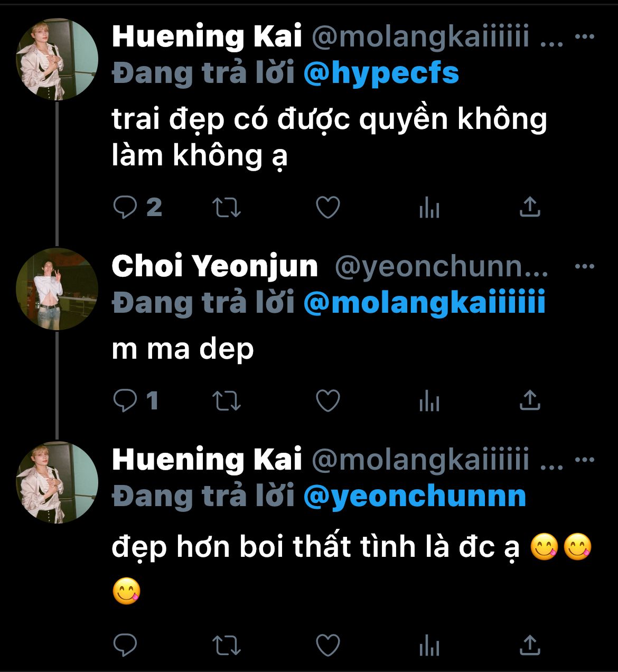The width and height of the screenshot is (618, 672).
Task: Share the "đẹp hơn boi thất tình" tweet
Action: pyautogui.click(x=529, y=645)
